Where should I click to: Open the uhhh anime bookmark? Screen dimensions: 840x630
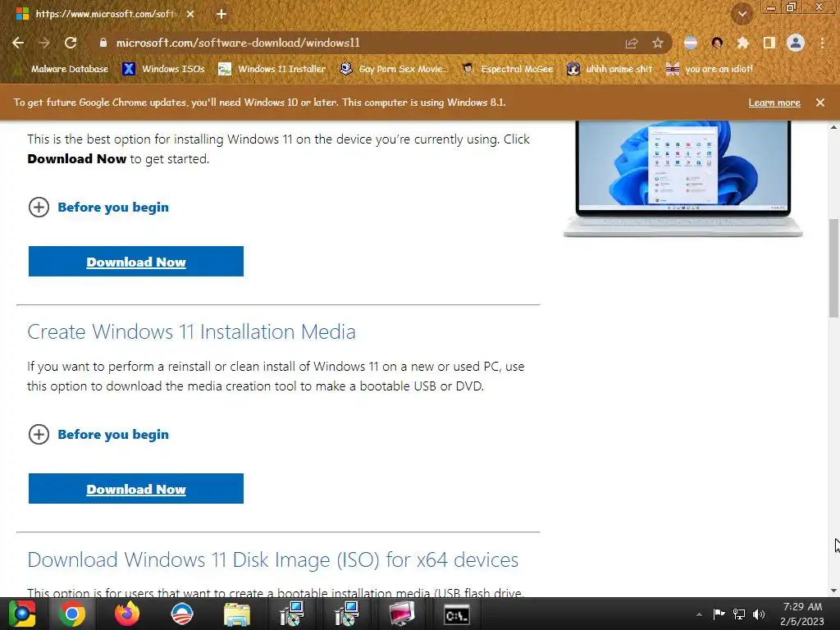[x=610, y=69]
